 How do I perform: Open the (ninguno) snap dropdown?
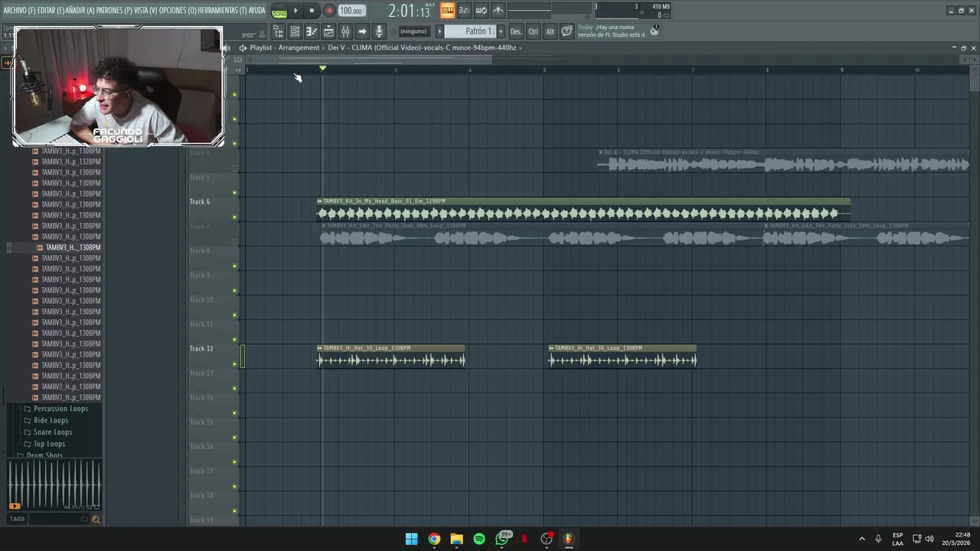[413, 31]
